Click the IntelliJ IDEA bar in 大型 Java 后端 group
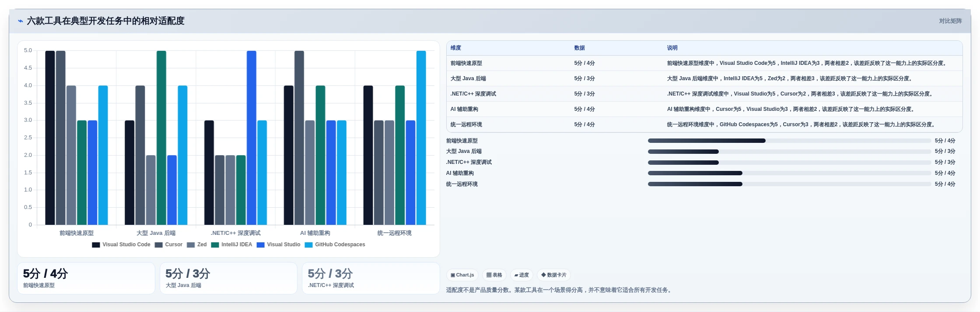980x312 pixels. click(x=161, y=138)
